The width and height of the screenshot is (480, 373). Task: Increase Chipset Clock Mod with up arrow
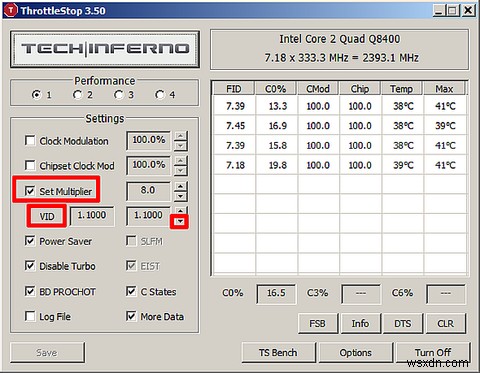coord(180,161)
